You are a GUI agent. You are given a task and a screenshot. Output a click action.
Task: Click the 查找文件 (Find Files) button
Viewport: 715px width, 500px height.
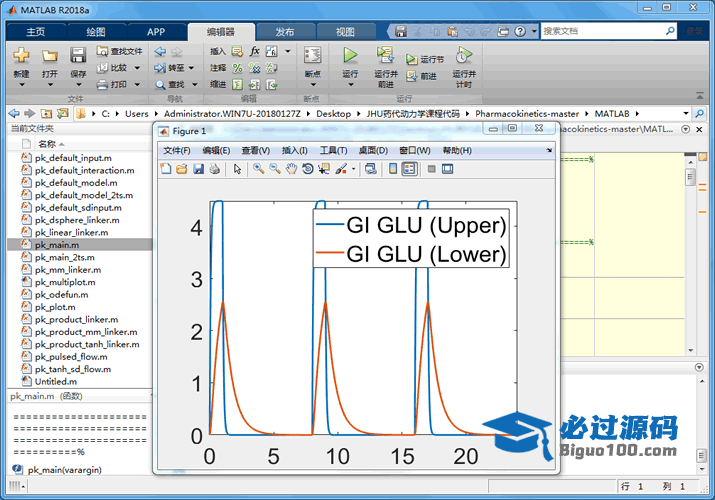point(120,51)
